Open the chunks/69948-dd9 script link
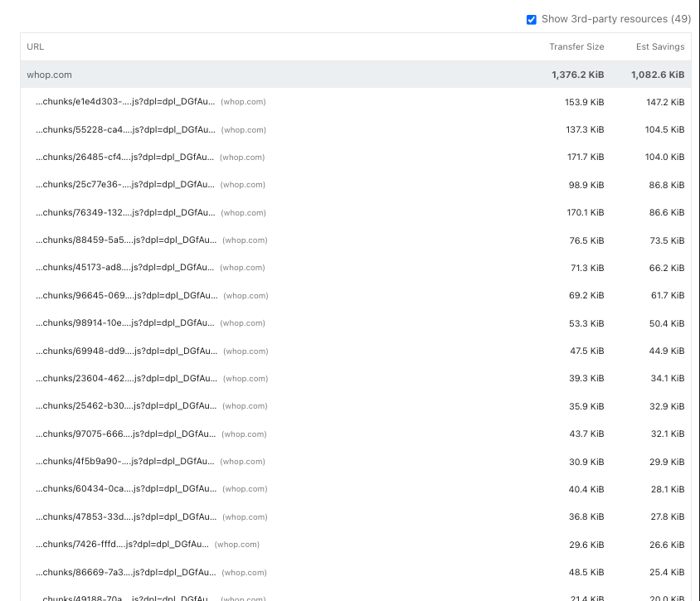The height and width of the screenshot is (601, 700). click(x=126, y=351)
